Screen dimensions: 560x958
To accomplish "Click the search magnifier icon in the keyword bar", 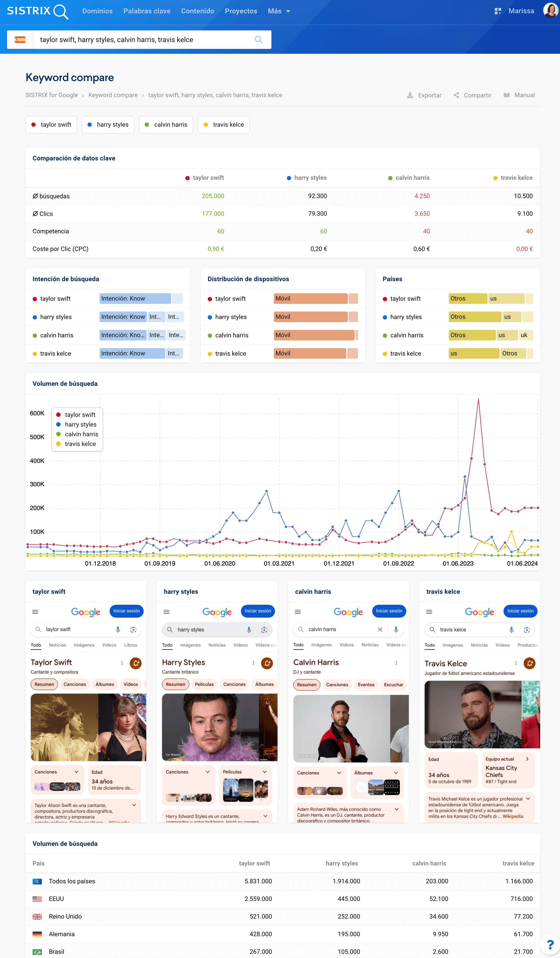I will (258, 39).
